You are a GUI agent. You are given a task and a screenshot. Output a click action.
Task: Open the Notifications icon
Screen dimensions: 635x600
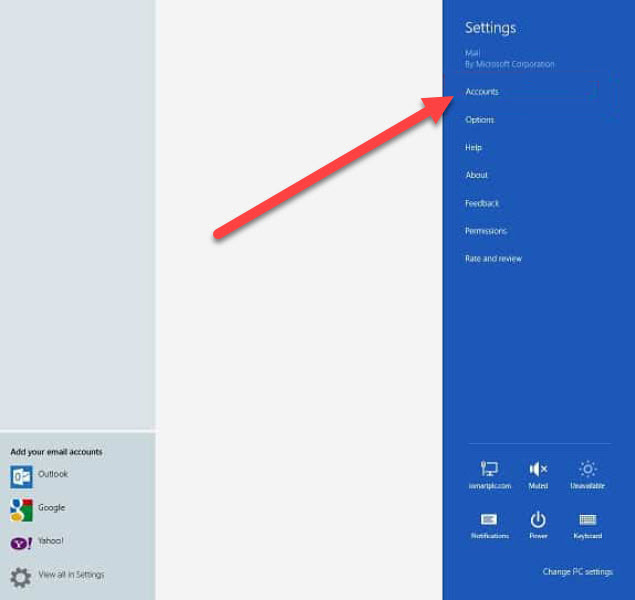tap(489, 519)
